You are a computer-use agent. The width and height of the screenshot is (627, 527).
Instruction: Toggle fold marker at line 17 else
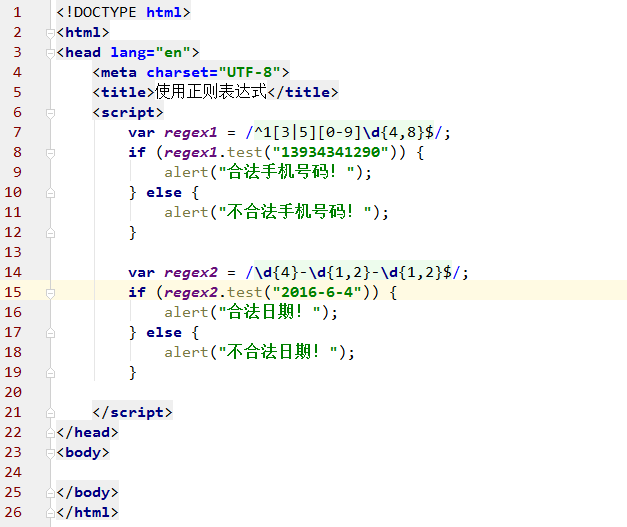pyautogui.click(x=50, y=333)
